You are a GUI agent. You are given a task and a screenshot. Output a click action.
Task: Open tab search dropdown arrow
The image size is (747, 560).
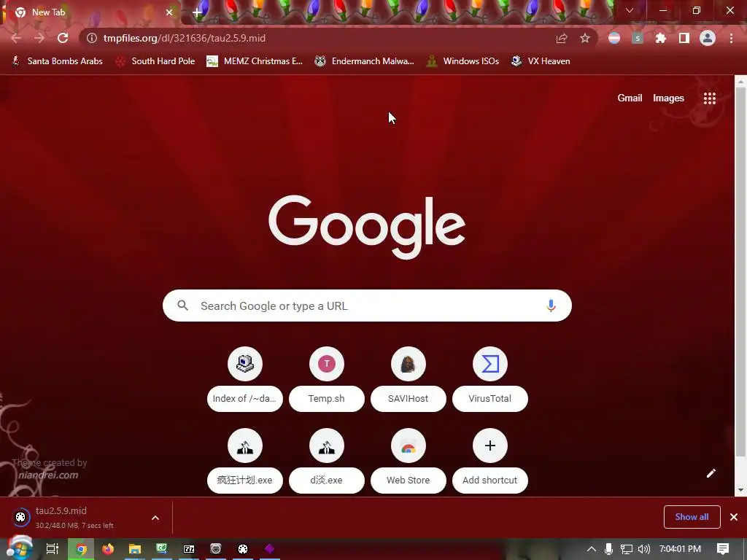[630, 10]
